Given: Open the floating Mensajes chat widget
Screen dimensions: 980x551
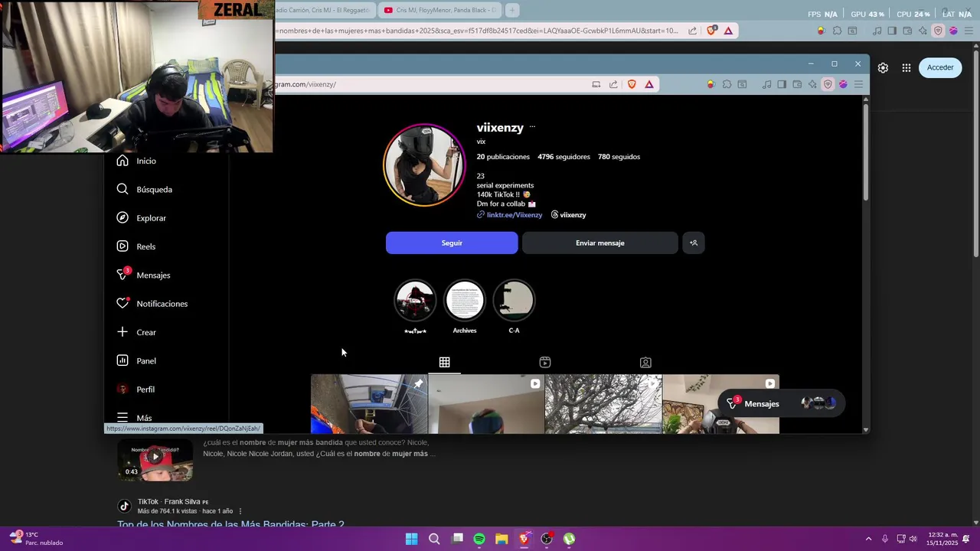Looking at the screenshot, I should point(782,403).
